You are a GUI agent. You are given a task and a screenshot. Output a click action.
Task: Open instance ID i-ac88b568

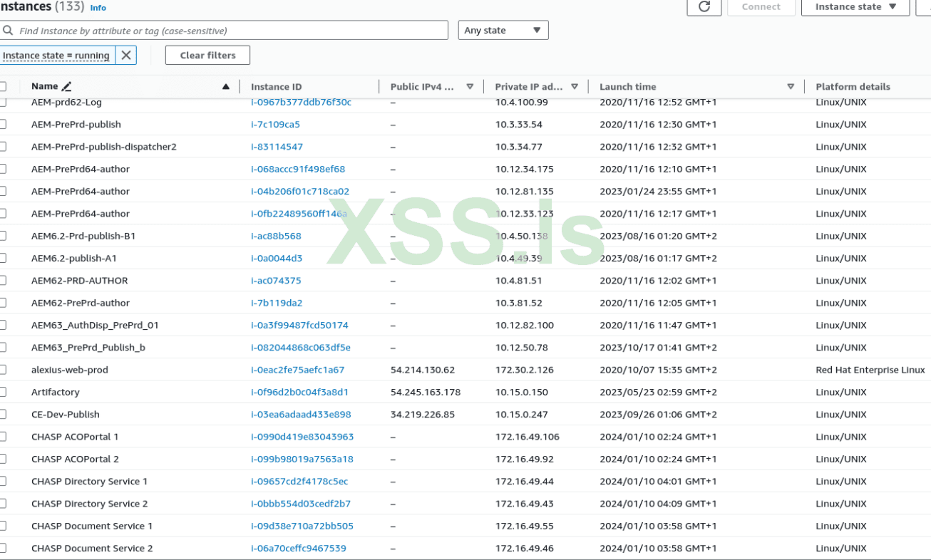[276, 236]
